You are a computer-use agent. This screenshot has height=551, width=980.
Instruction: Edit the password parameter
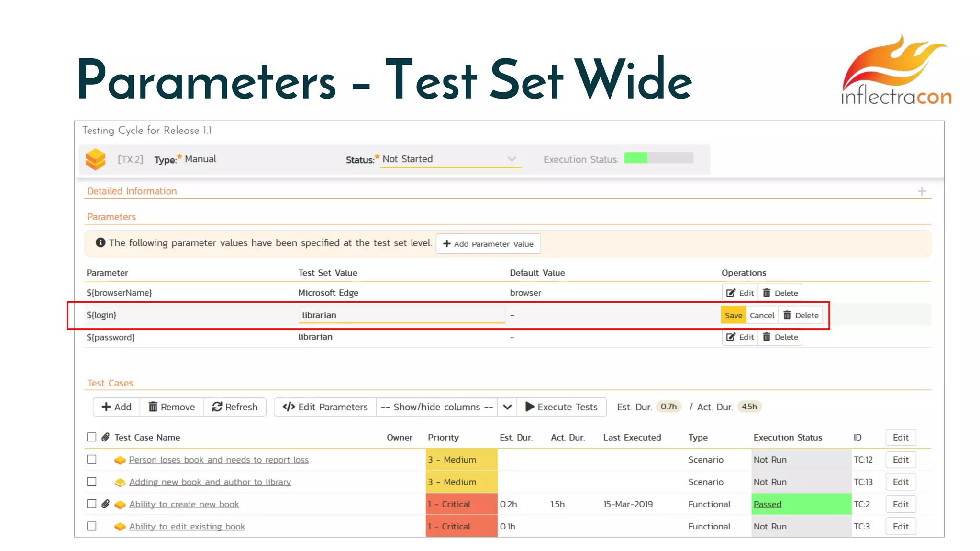pyautogui.click(x=740, y=337)
